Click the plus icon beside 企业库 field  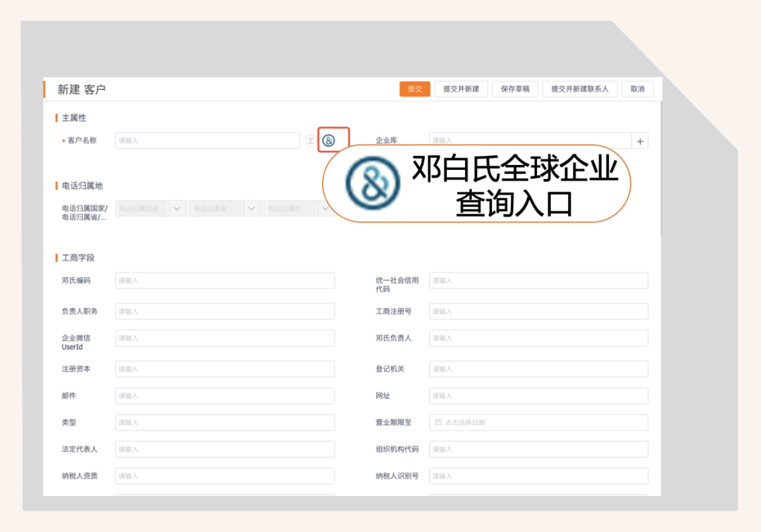click(x=640, y=141)
